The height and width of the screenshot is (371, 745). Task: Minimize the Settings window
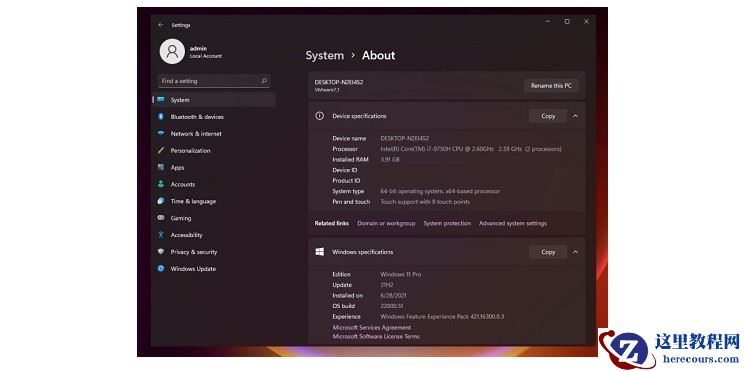tap(548, 21)
